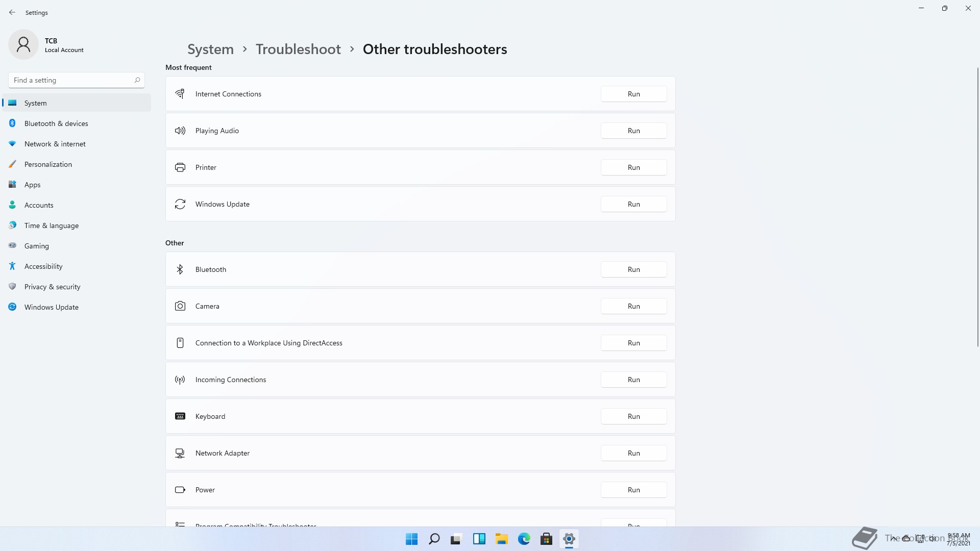The width and height of the screenshot is (980, 551).
Task: Click the Power battery icon
Action: 180,490
